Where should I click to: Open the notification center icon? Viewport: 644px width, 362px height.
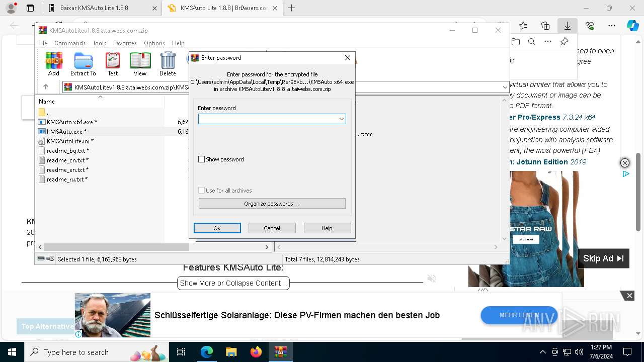627,352
